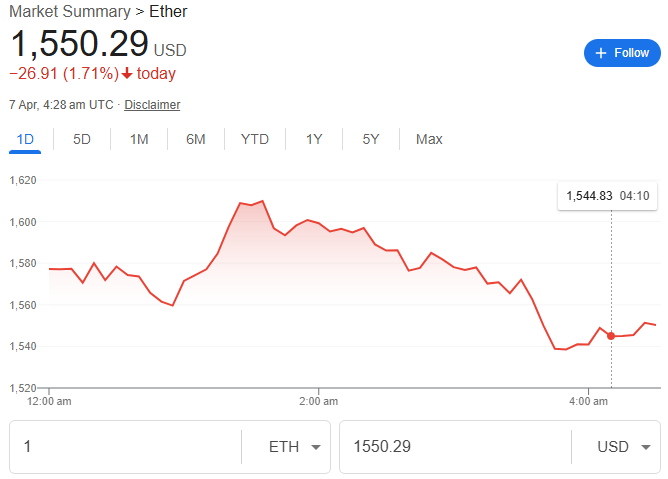The width and height of the screenshot is (668, 479).
Task: Show the YTD chart range
Action: (255, 139)
